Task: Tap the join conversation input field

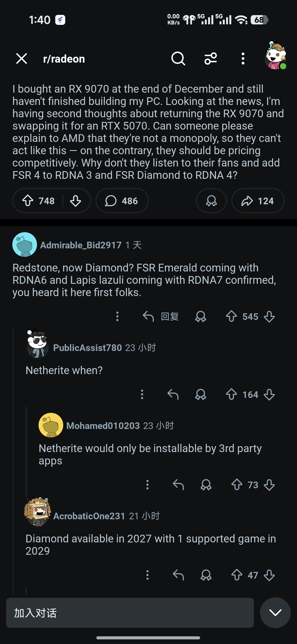Action: click(x=130, y=613)
